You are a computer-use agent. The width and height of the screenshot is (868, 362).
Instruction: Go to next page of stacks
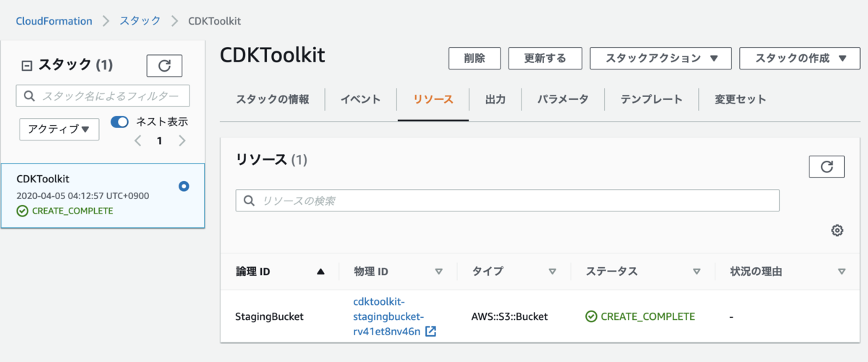click(x=182, y=140)
